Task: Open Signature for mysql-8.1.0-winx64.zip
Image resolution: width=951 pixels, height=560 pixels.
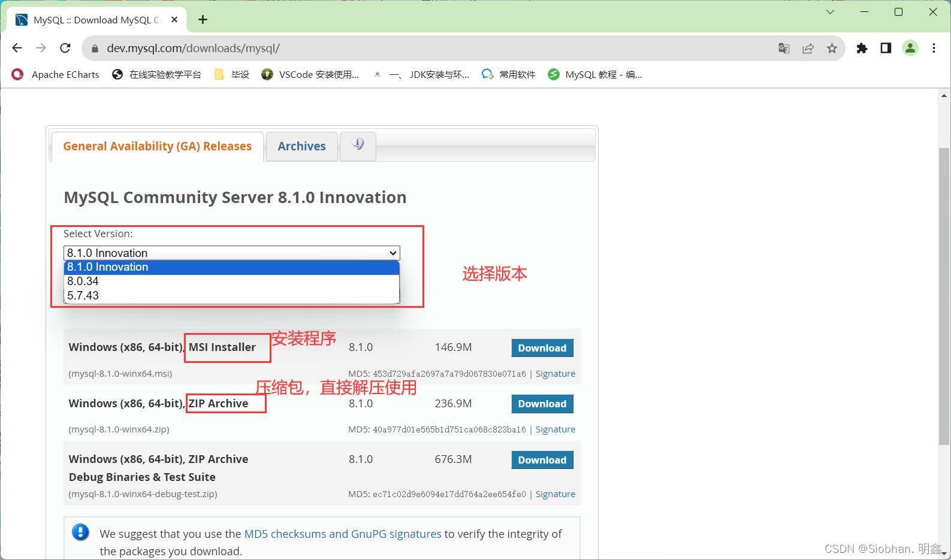Action: [x=555, y=429]
